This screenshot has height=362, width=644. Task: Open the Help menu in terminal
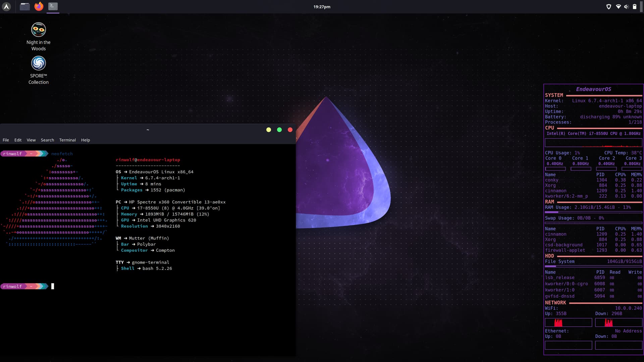click(86, 140)
